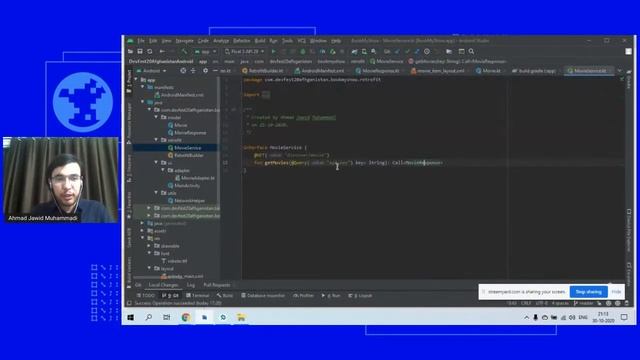The width and height of the screenshot is (640, 360).
Task: Click the Stop sharing button
Action: (589, 292)
